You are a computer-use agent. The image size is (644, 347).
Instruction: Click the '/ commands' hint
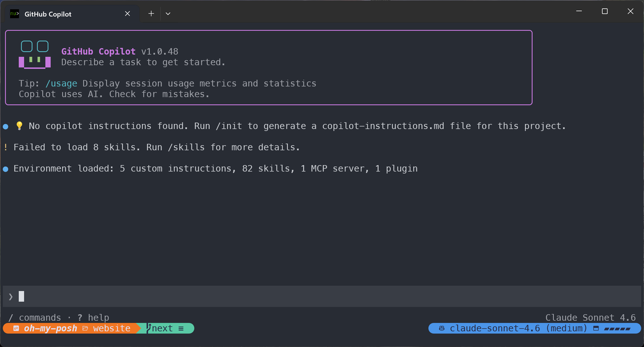coord(34,318)
